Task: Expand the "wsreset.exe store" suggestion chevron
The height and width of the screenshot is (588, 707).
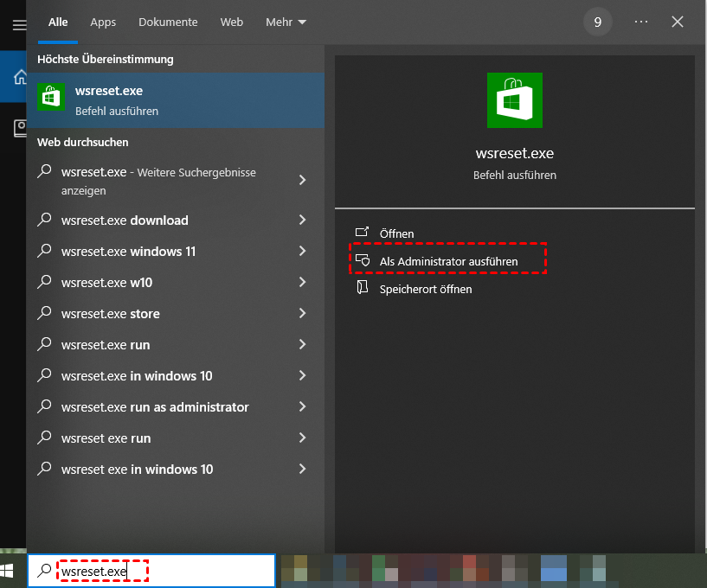Action: tap(302, 314)
